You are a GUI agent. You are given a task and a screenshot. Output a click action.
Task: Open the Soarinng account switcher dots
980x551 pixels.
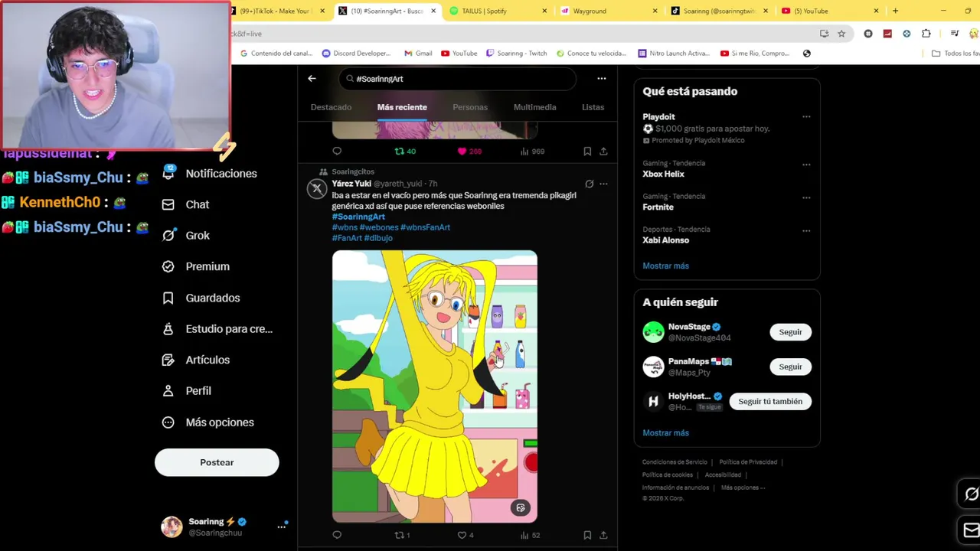coord(282,527)
